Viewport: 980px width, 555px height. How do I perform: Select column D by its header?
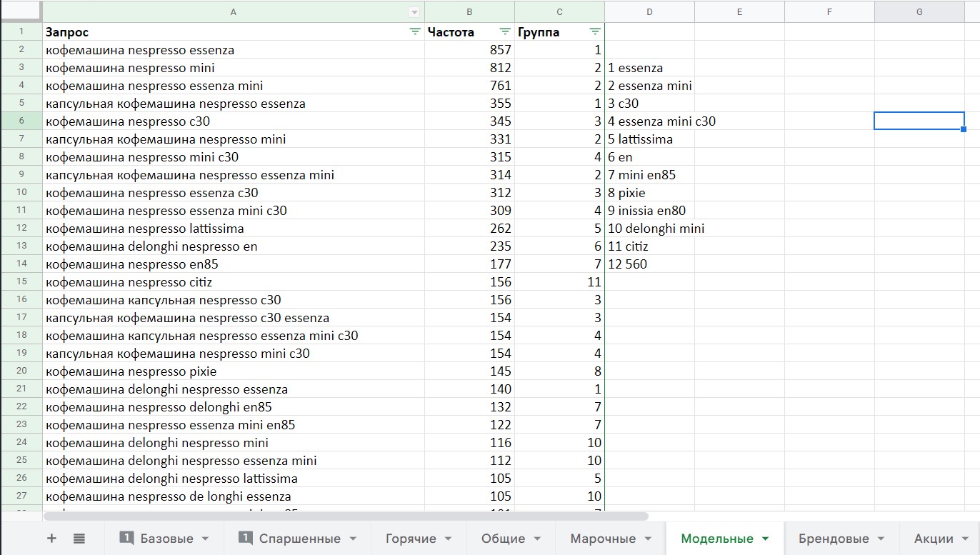coord(649,11)
